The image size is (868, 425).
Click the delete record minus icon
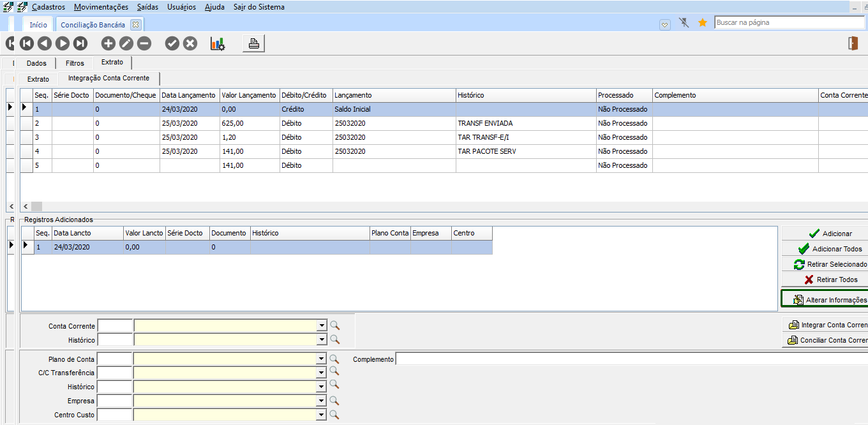click(x=144, y=43)
